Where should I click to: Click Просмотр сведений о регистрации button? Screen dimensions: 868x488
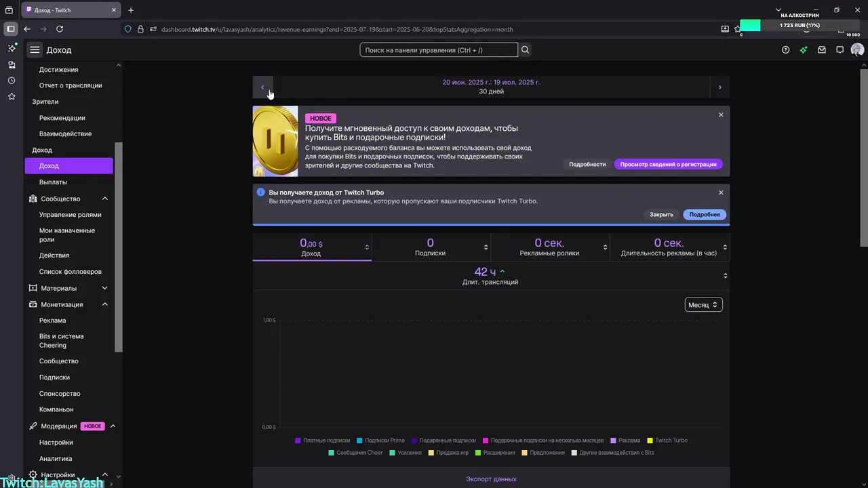click(x=669, y=164)
